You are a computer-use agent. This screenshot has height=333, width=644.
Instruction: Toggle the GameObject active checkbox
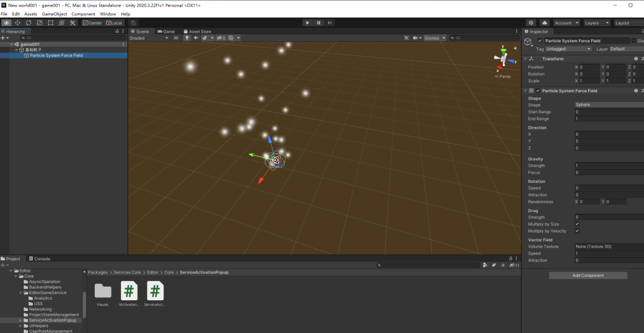point(540,41)
